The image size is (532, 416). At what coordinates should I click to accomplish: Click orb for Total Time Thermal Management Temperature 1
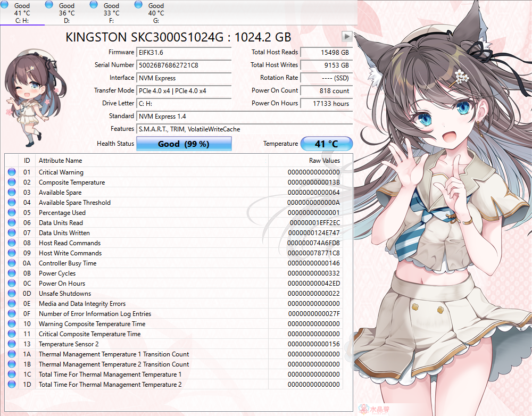(x=12, y=375)
